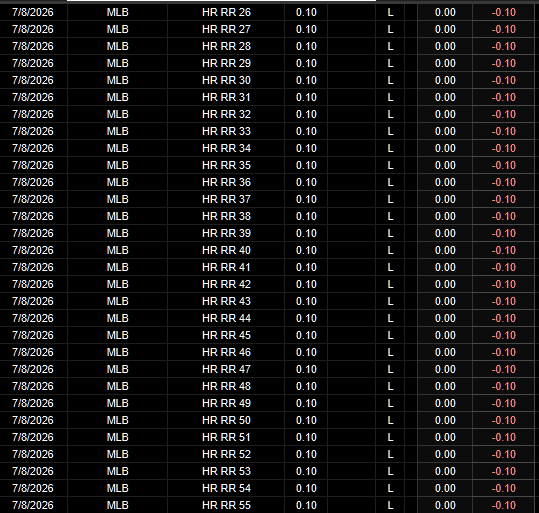539x513 pixels.
Task: Click the 0.00 payout in HR RR 30 row
Action: [x=445, y=80]
